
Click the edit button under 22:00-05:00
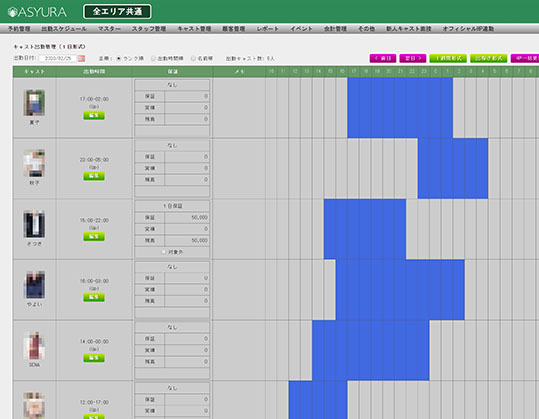click(x=94, y=176)
